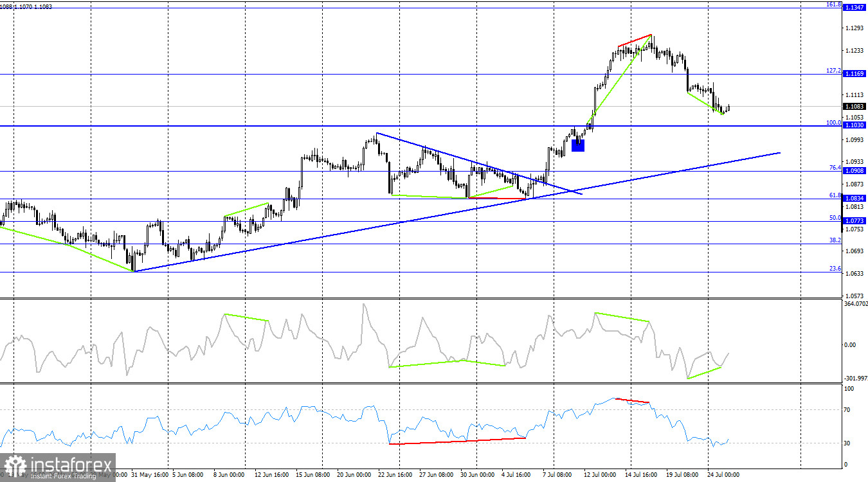Click the 50.0 Fibonacci level label

[835, 218]
